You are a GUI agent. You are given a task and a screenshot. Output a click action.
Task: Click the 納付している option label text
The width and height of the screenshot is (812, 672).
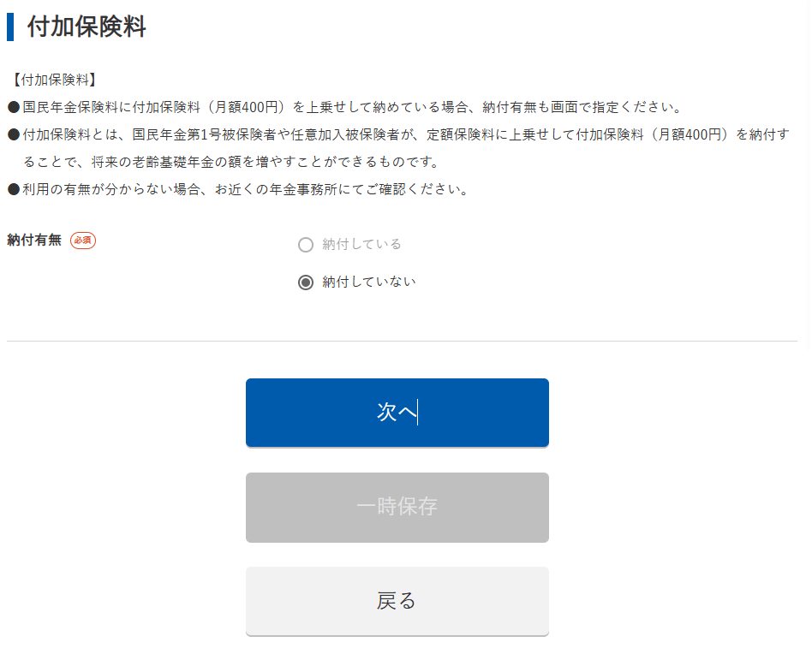pos(361,245)
